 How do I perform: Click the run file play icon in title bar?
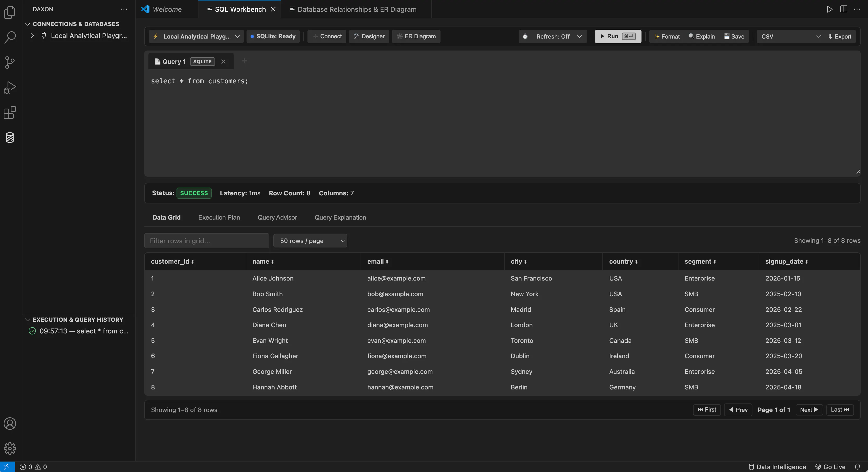(830, 9)
